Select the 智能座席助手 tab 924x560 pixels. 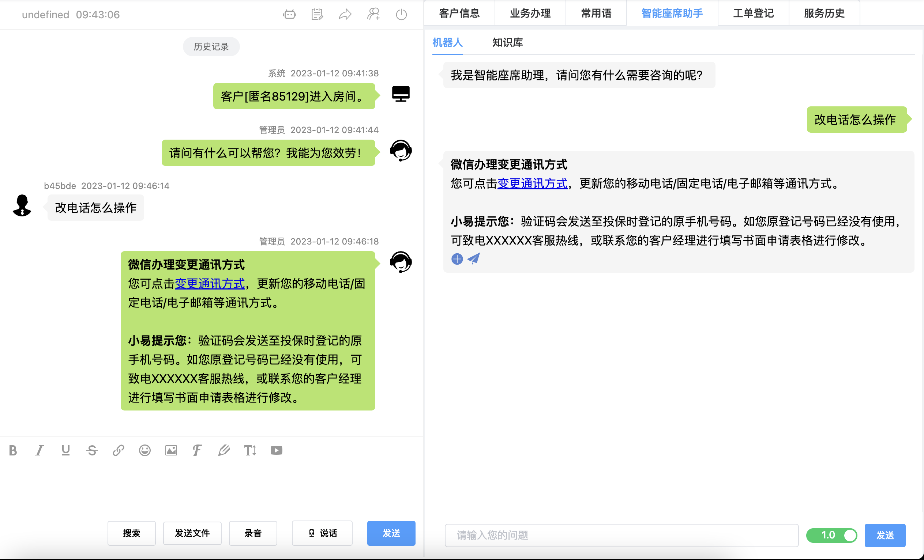click(672, 13)
